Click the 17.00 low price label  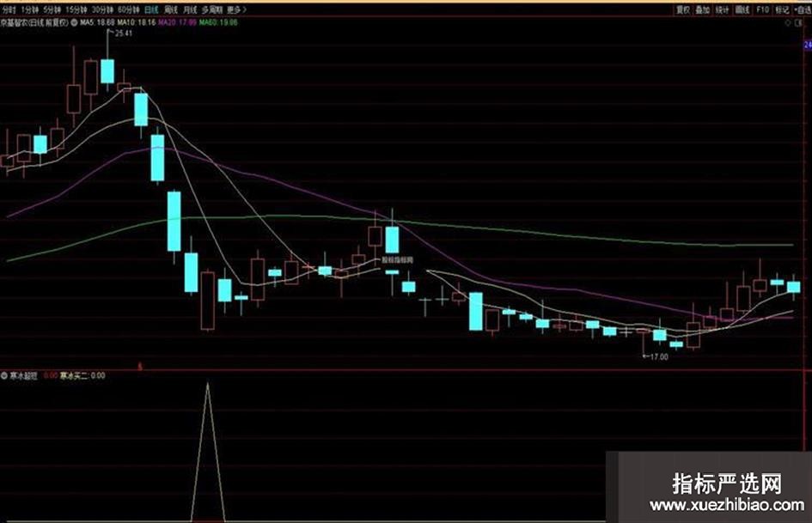tap(659, 356)
